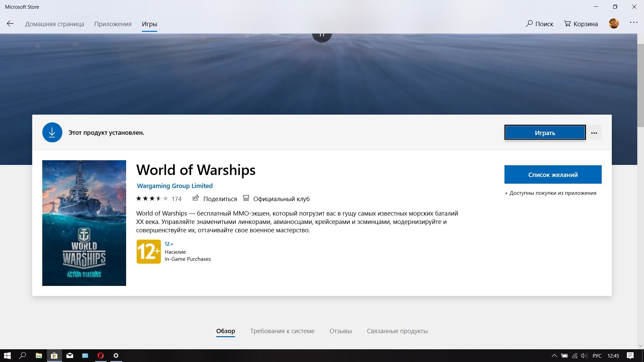Open the Store header more-options ellipsis

pos(634,22)
